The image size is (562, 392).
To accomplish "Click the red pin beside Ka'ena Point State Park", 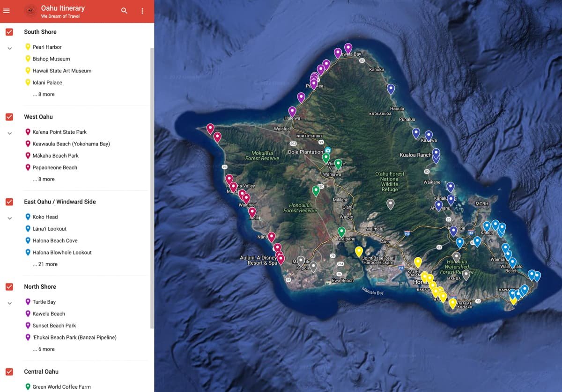I will coord(28,132).
